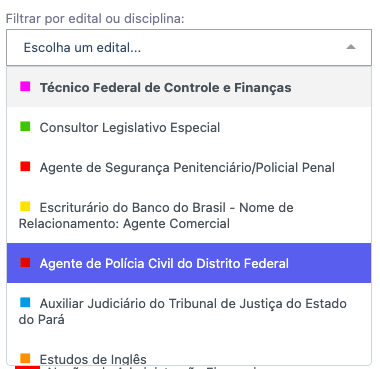This screenshot has width=380, height=369.
Task: Click red swatch in highlighted Polícia Civil row
Action: tap(25, 262)
